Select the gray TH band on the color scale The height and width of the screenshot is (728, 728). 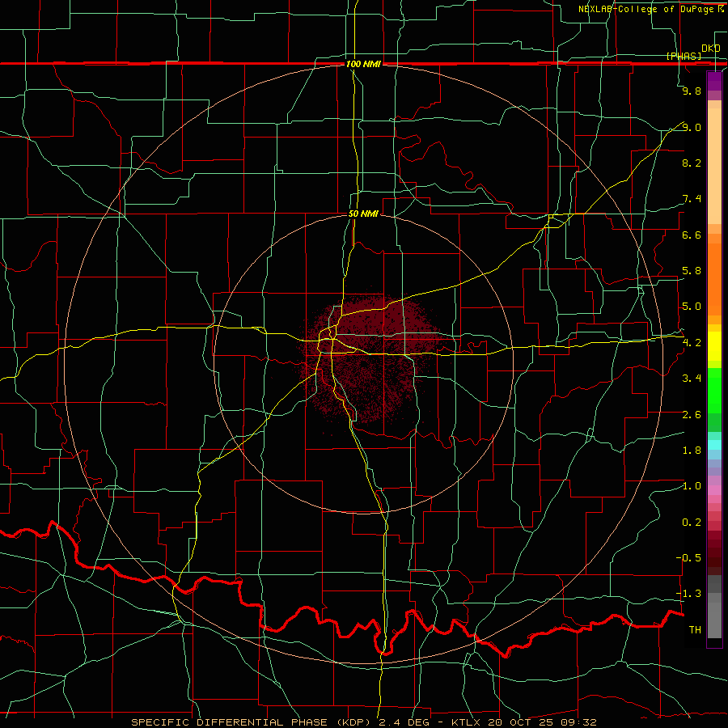714,620
